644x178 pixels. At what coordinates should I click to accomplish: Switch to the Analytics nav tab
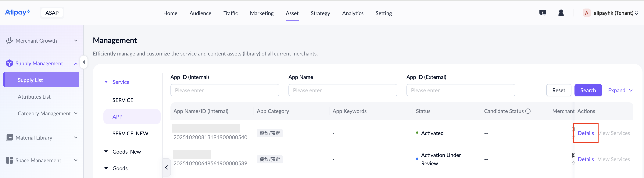click(352, 13)
